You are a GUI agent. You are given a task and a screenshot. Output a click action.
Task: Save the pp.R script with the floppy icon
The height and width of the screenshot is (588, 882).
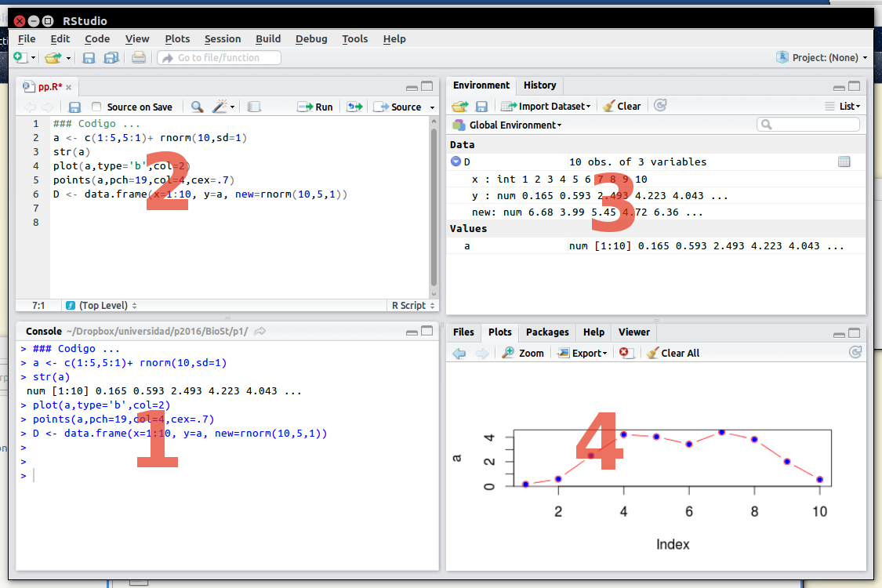tap(74, 107)
